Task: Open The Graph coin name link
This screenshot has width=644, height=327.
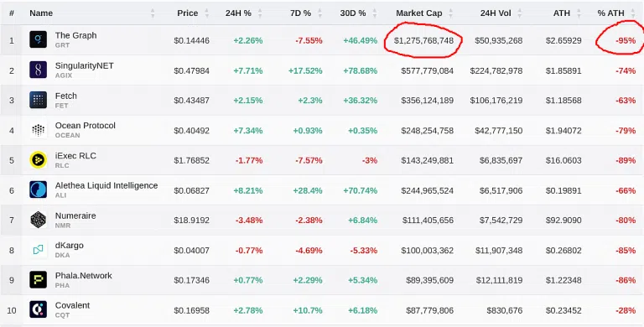Action: (76, 35)
